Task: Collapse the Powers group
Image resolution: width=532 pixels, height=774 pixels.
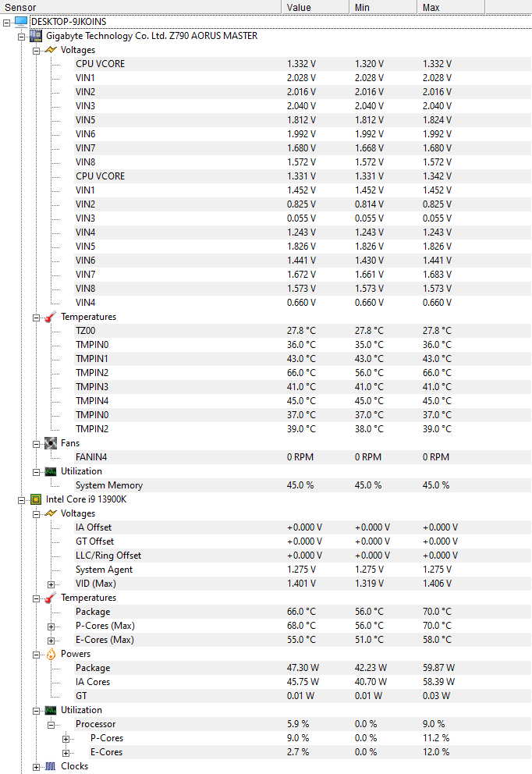Action: pos(36,655)
